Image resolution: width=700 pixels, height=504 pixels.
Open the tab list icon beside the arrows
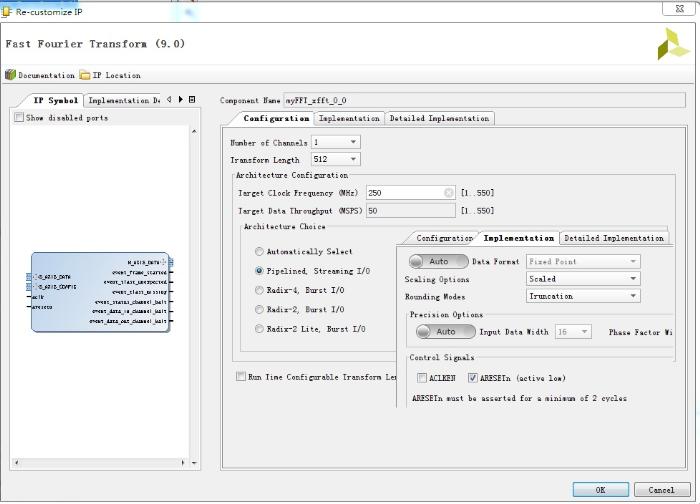click(x=192, y=99)
